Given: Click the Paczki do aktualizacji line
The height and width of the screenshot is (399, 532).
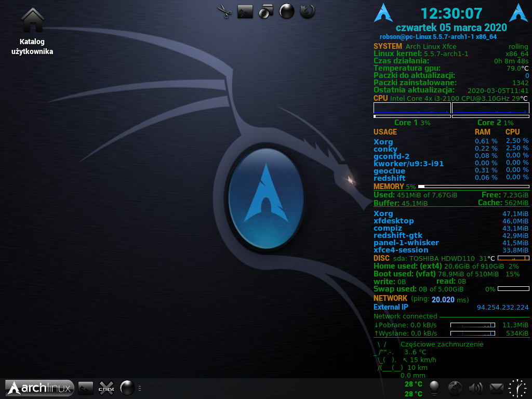Looking at the screenshot, I should tap(451, 75).
